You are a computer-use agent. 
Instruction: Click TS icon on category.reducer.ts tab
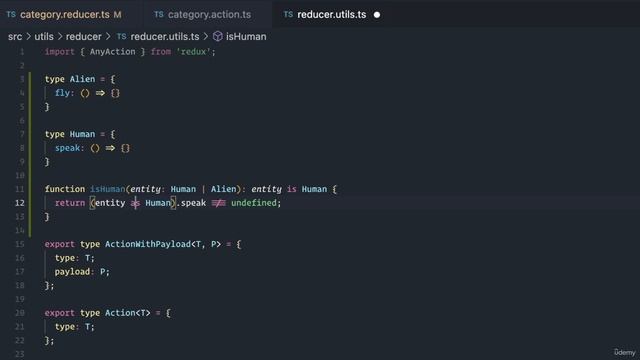11,15
